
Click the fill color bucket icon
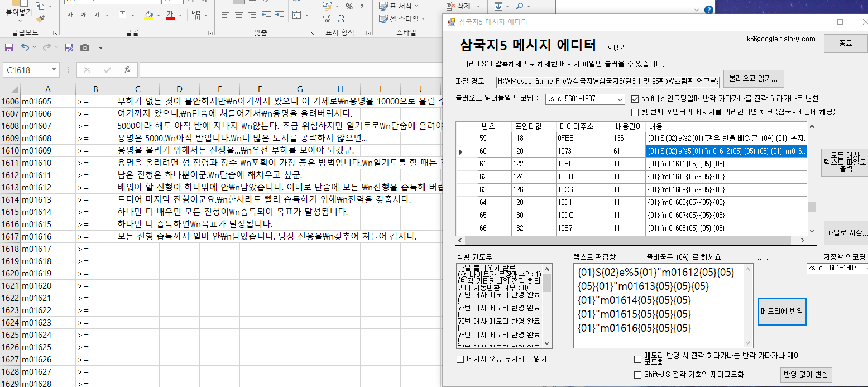click(148, 15)
